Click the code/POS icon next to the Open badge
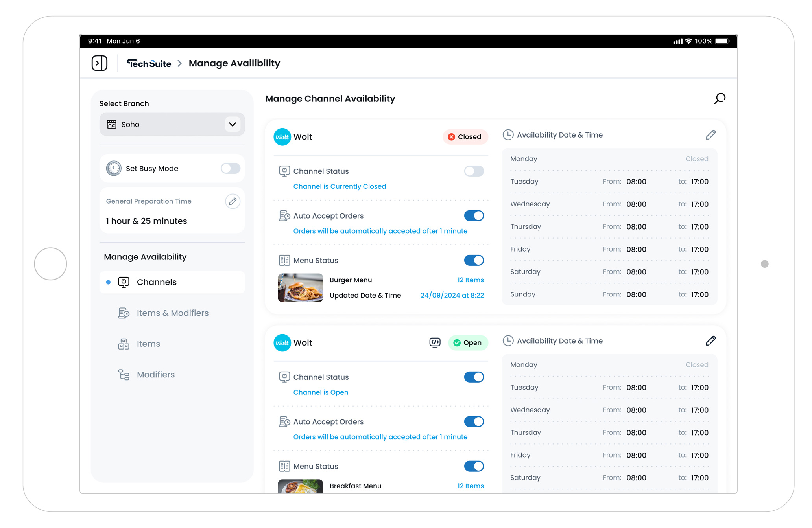 click(434, 342)
